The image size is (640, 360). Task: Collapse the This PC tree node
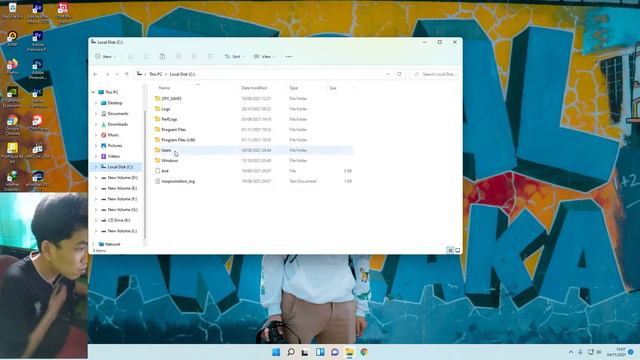click(93, 92)
